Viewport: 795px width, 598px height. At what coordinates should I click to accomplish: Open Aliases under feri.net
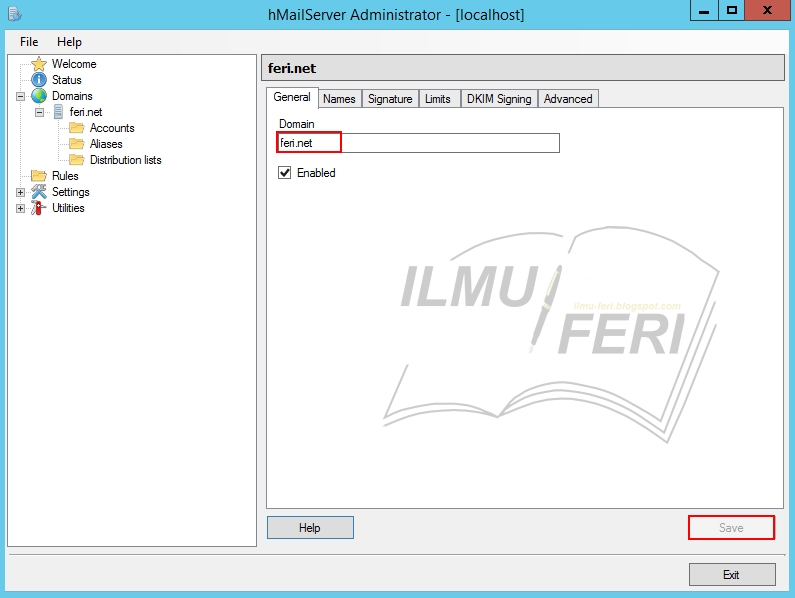106,144
